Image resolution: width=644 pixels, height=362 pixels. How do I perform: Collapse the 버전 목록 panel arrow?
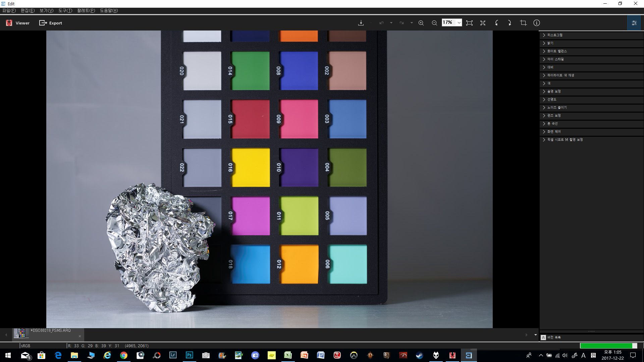point(543,337)
